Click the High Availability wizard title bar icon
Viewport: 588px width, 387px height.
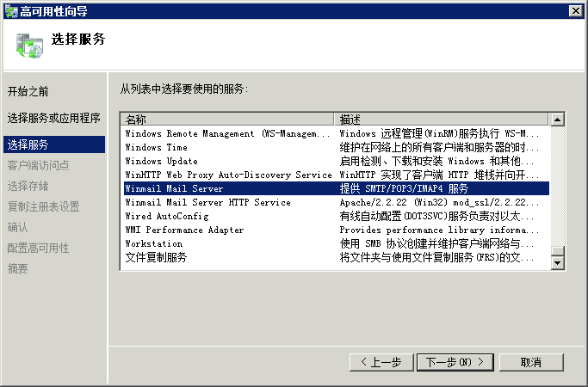tap(11, 11)
